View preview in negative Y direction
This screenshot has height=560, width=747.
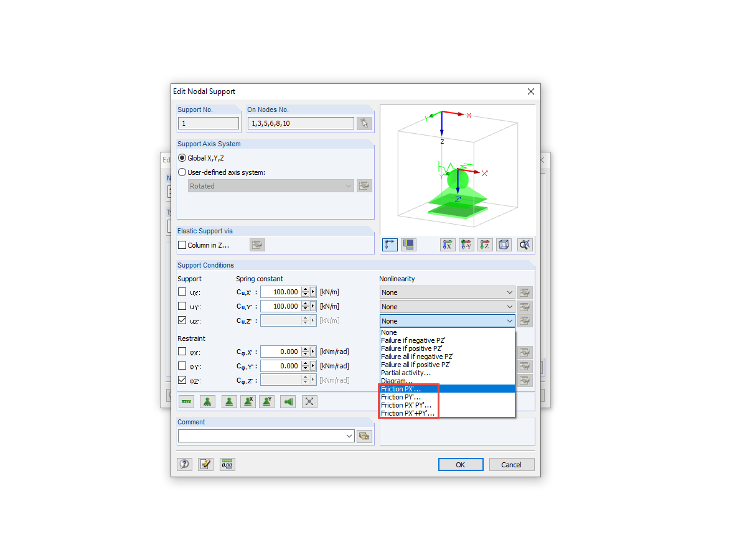pos(467,245)
